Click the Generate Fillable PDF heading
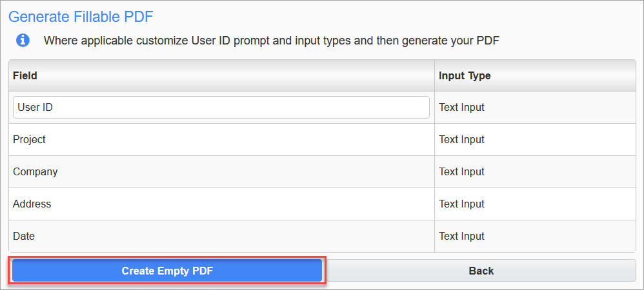 click(81, 17)
